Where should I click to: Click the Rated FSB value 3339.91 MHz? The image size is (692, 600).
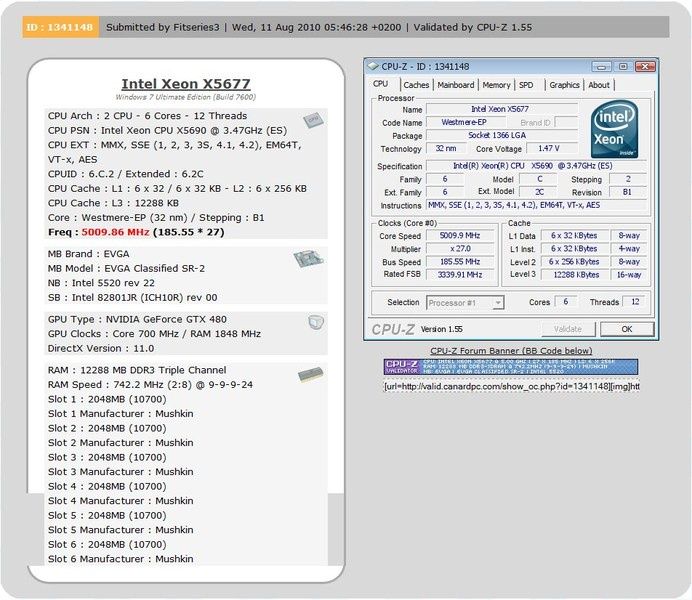click(x=460, y=275)
